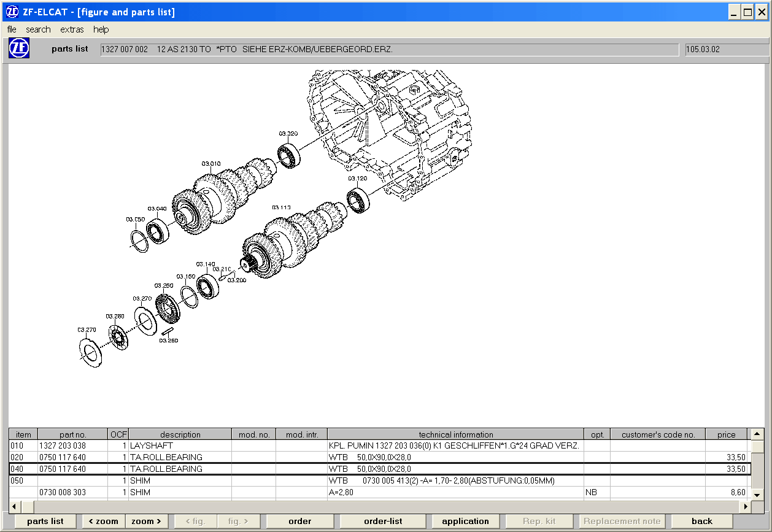Select the 'OCF' column header
772x532 pixels.
click(x=118, y=434)
